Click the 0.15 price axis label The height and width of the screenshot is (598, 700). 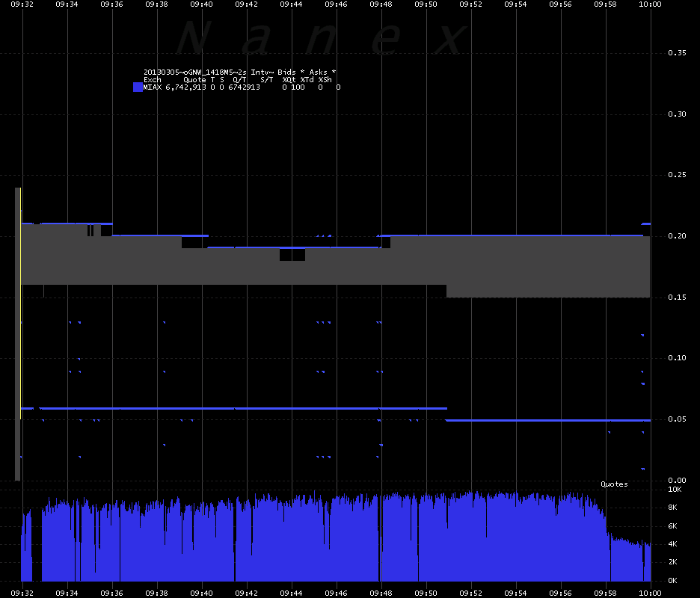pyautogui.click(x=678, y=298)
